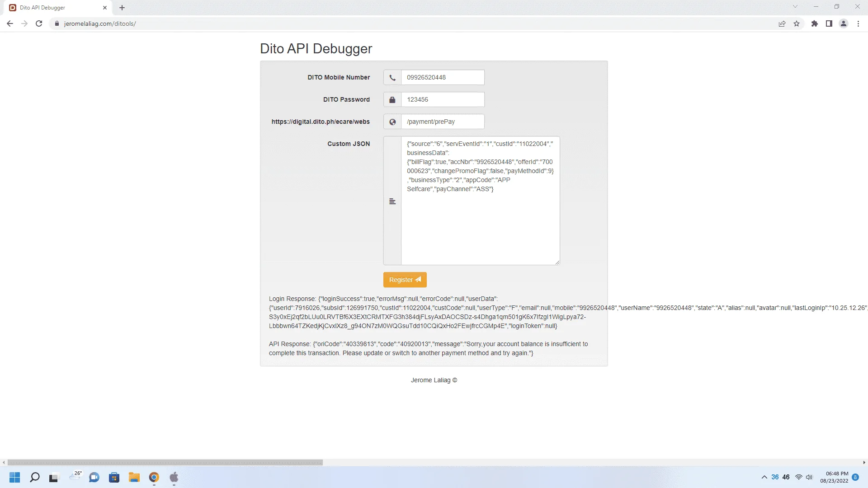
Task: Go forward using the browser forward arrow
Action: coord(24,23)
